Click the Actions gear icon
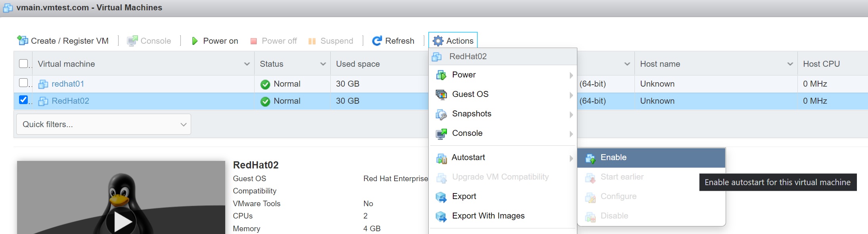 pos(438,41)
